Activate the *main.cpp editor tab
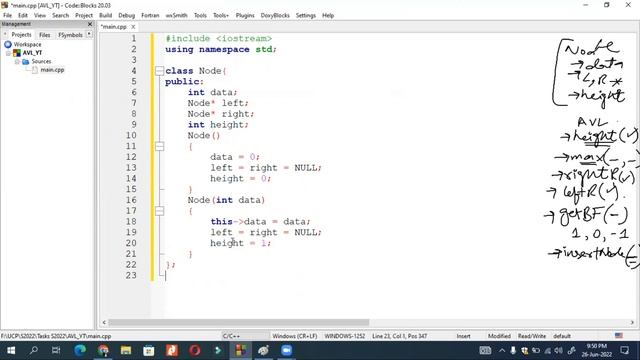The height and width of the screenshot is (360, 640). (x=114, y=27)
